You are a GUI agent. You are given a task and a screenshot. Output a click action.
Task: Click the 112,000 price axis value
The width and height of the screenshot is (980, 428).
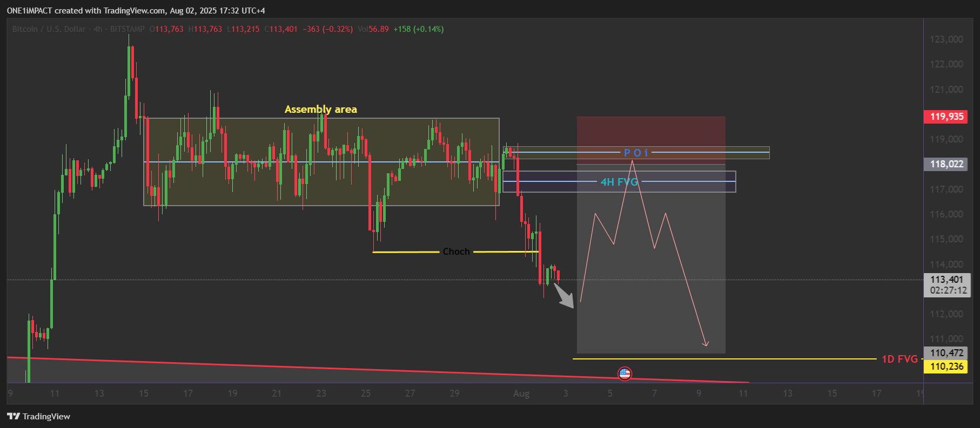[946, 314]
